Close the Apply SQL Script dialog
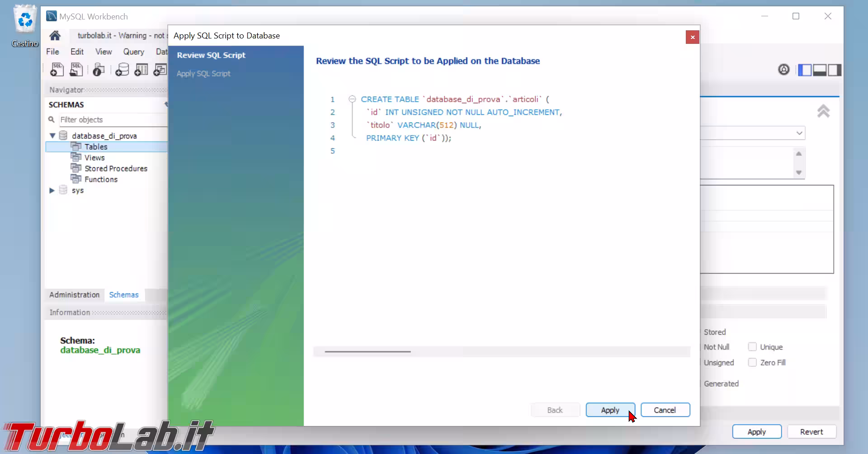The width and height of the screenshot is (868, 454). (692, 37)
